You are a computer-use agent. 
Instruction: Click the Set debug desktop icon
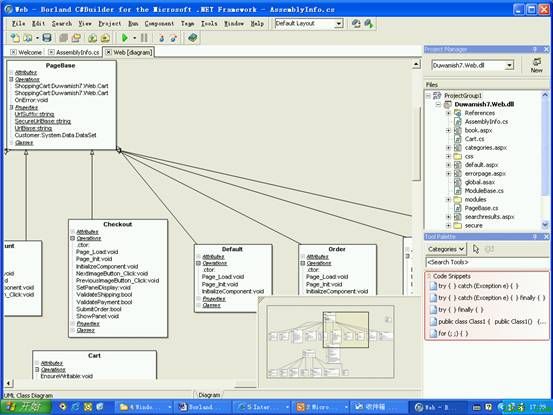[369, 24]
